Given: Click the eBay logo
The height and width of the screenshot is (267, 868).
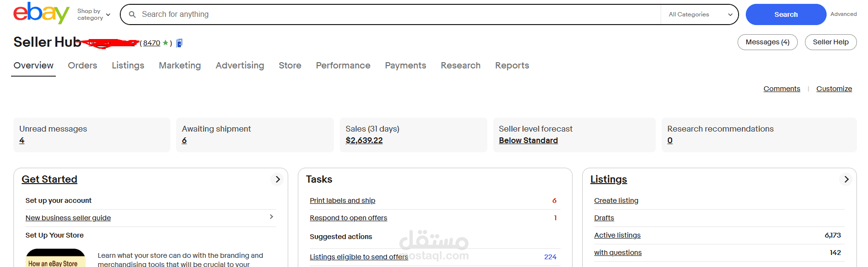Looking at the screenshot, I should 41,13.
